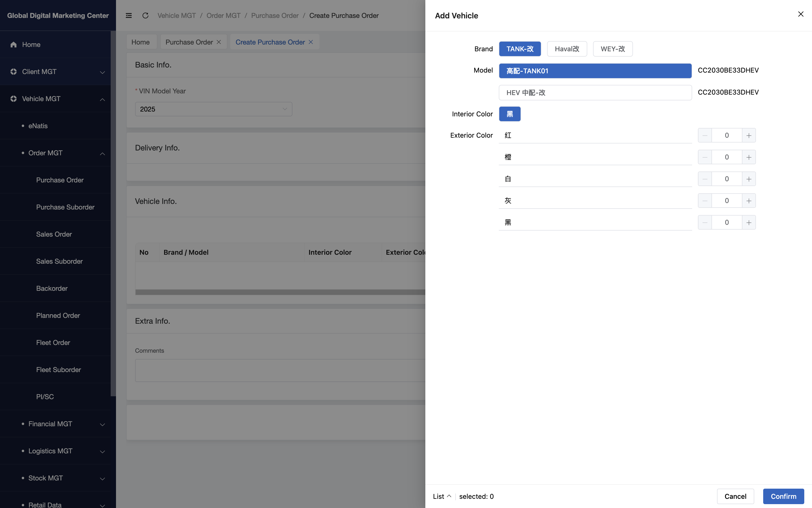Click Order MGT breadcrumb link
The height and width of the screenshot is (508, 812).
coord(223,15)
